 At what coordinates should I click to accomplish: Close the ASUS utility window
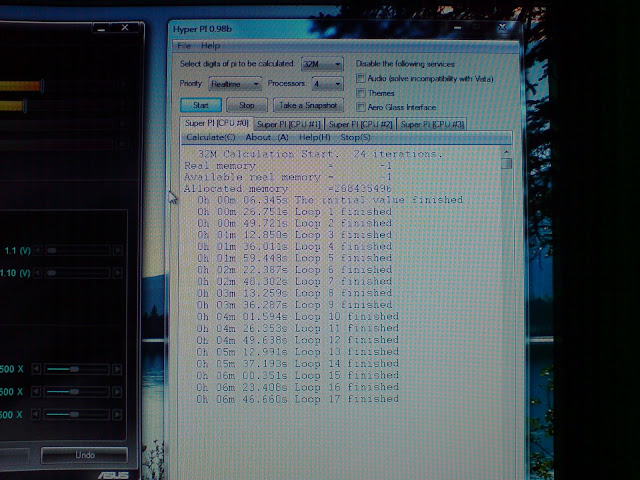point(125,27)
